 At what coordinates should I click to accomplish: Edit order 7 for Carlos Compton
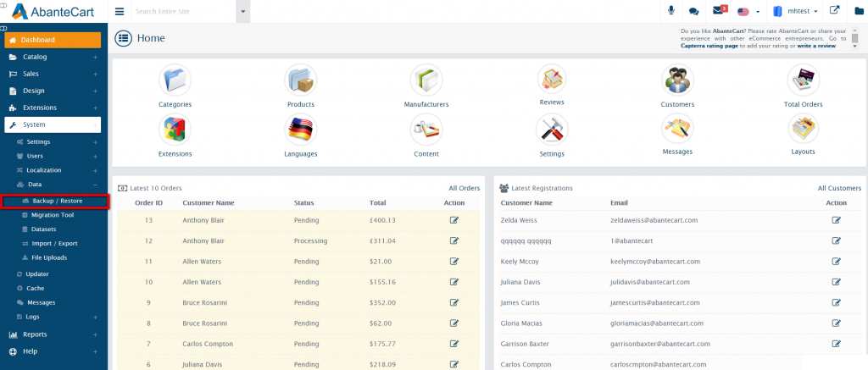click(x=454, y=344)
